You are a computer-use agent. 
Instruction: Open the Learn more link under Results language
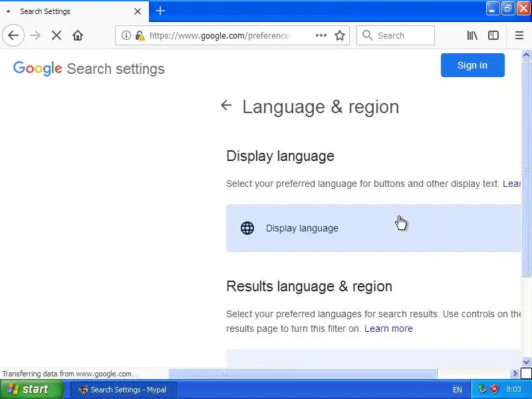point(388,329)
